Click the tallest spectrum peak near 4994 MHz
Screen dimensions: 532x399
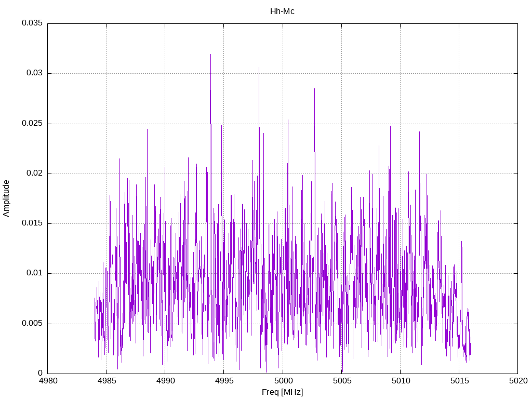[x=211, y=55]
